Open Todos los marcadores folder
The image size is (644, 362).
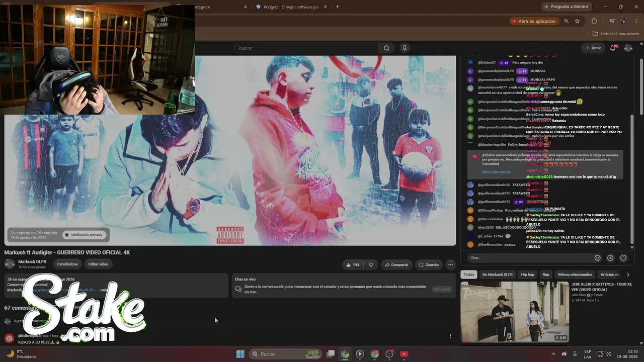[x=616, y=34]
